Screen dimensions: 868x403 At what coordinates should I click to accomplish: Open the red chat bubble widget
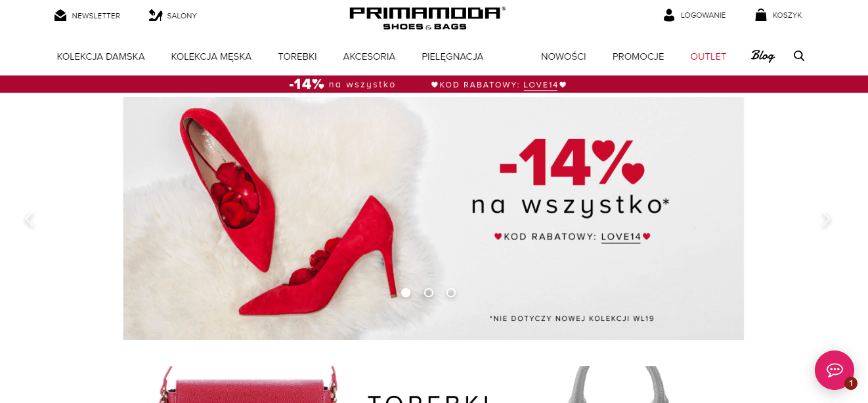tap(835, 370)
